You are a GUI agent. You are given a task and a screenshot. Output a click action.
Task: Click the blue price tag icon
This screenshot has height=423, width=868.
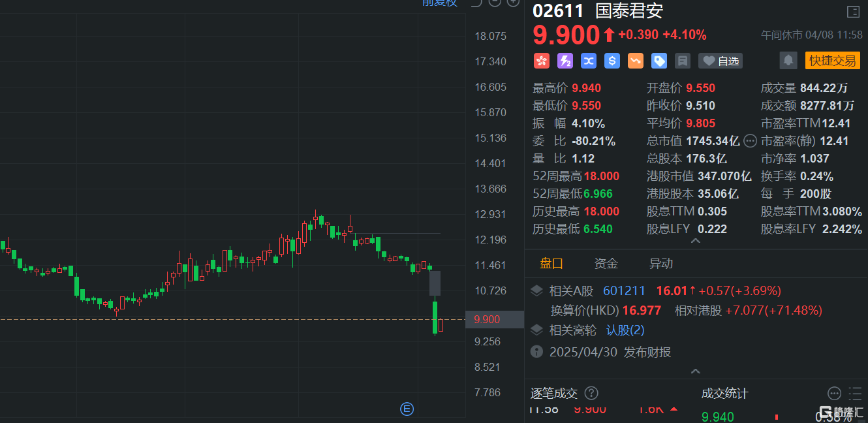click(x=659, y=61)
